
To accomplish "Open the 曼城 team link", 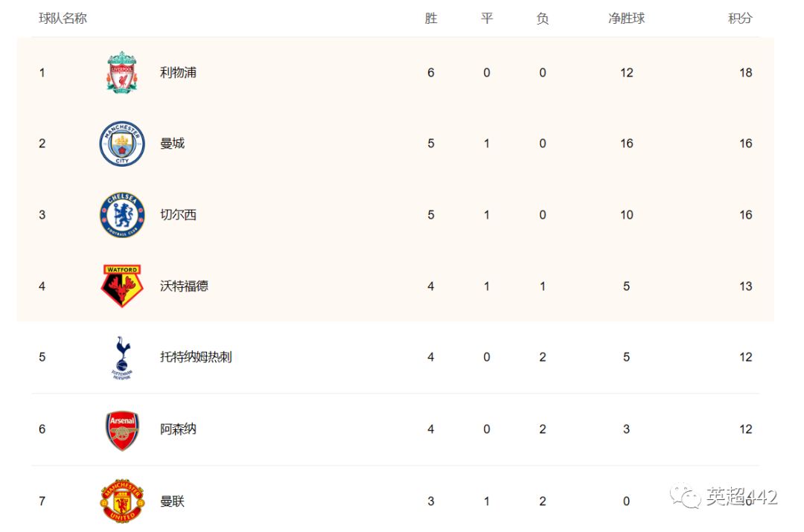I will [172, 144].
